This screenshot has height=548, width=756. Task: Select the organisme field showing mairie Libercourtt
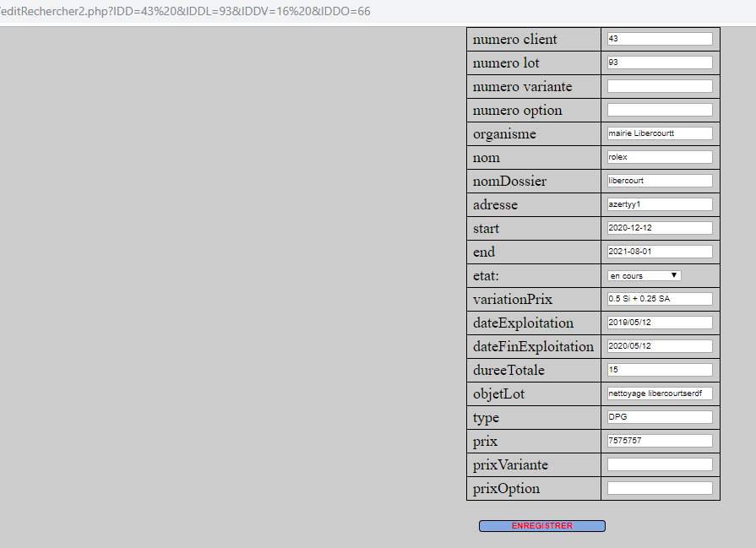tap(659, 133)
